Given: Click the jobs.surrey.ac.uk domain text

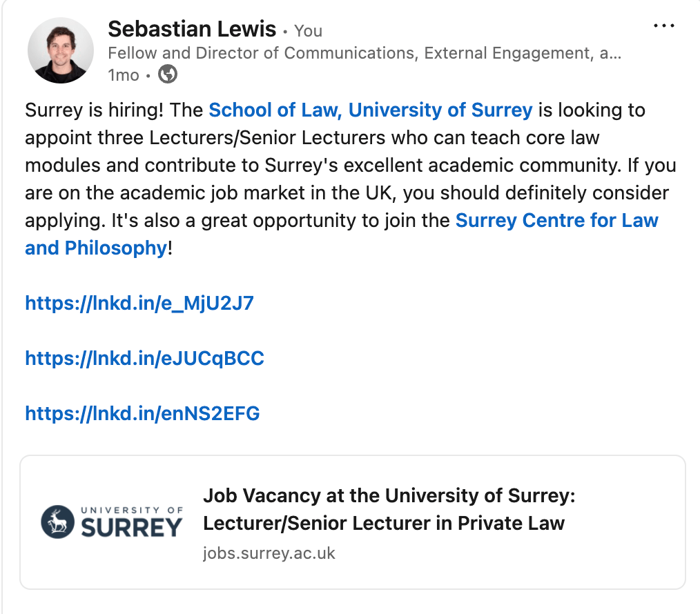Looking at the screenshot, I should click(x=269, y=553).
